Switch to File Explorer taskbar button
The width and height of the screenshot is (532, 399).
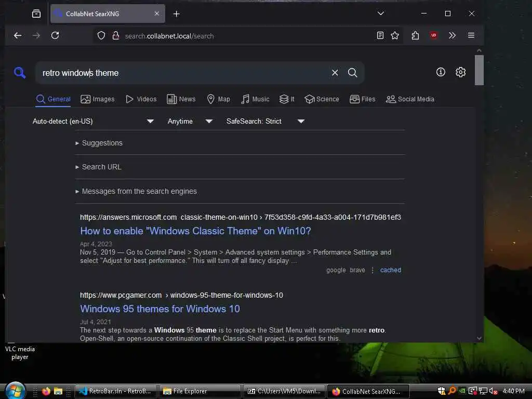[x=200, y=391]
